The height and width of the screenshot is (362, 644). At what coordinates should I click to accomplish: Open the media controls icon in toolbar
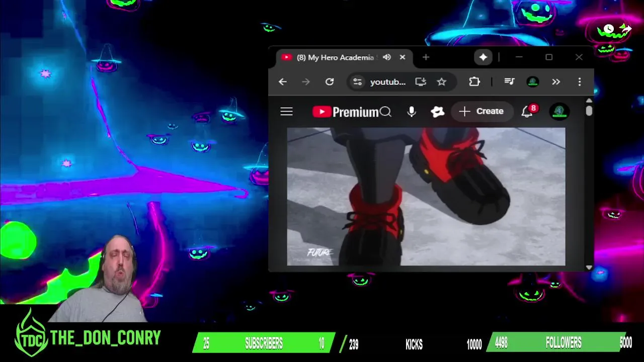tap(510, 81)
